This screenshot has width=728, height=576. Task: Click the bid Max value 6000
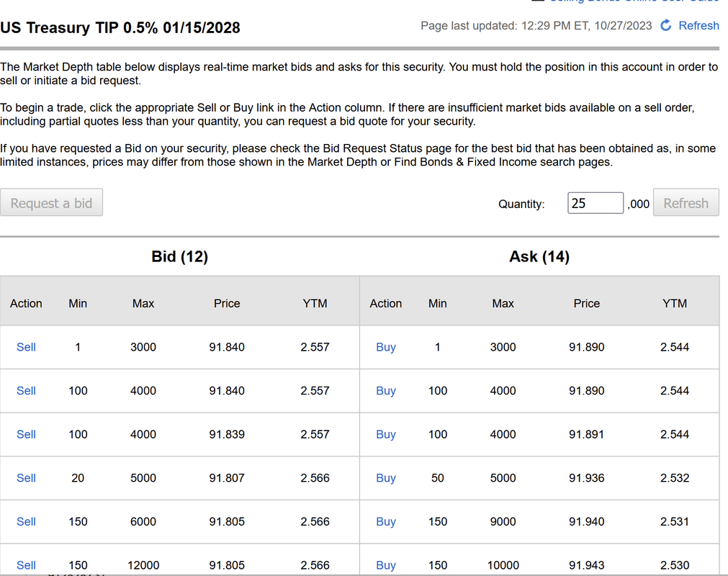pyautogui.click(x=143, y=522)
